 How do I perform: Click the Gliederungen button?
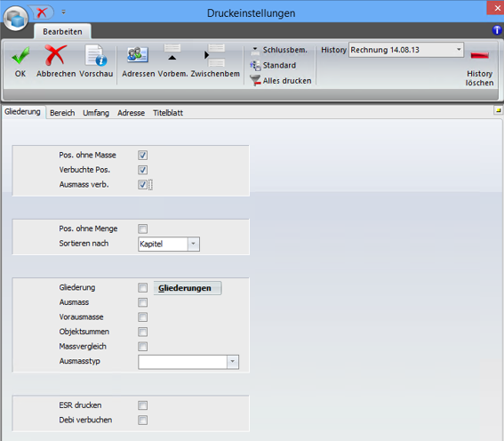pyautogui.click(x=188, y=288)
